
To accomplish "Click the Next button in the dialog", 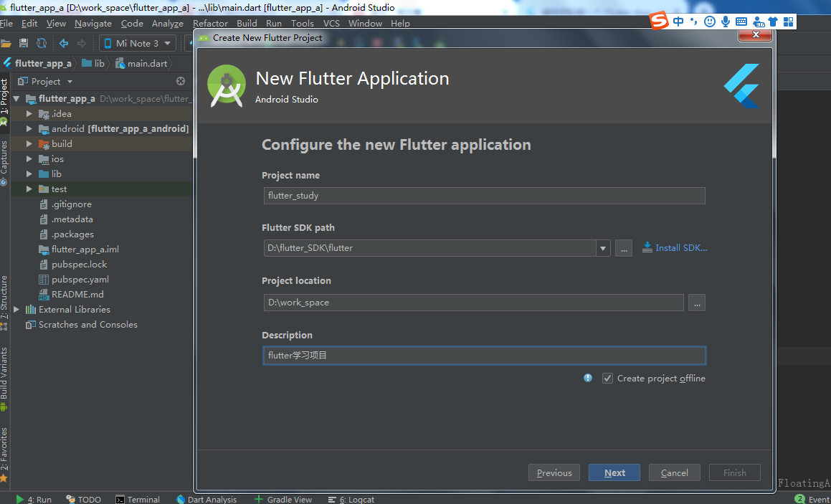I will 614,472.
